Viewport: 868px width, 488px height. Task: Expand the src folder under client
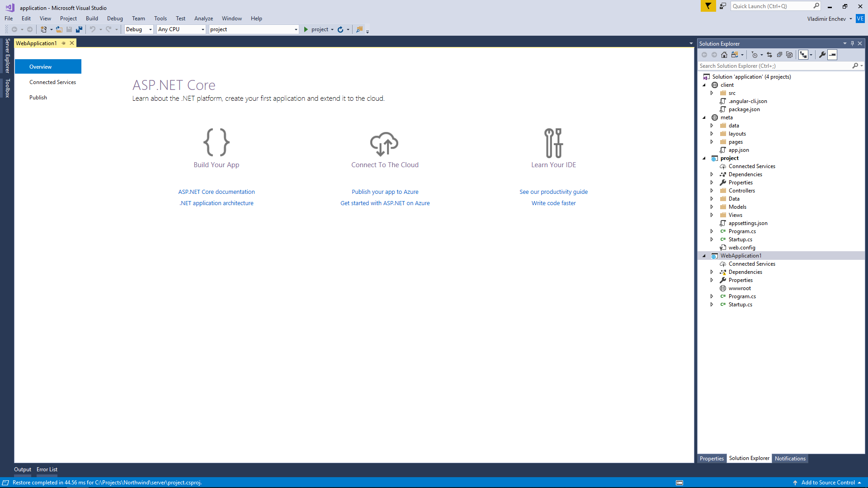click(712, 93)
